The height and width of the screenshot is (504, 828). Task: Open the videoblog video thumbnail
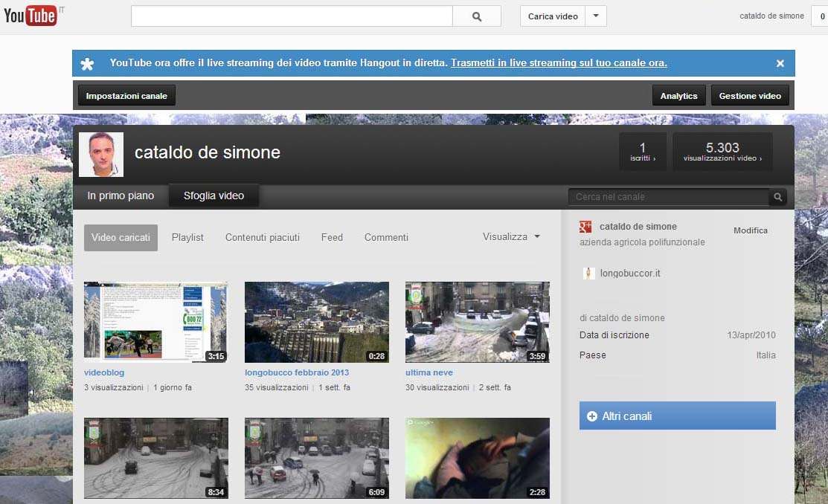point(155,322)
